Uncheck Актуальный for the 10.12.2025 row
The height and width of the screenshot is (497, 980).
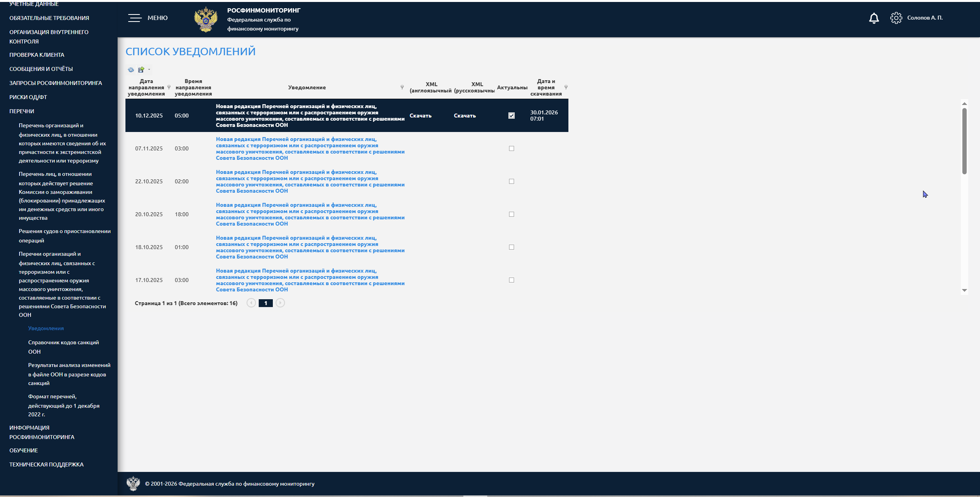pos(512,116)
